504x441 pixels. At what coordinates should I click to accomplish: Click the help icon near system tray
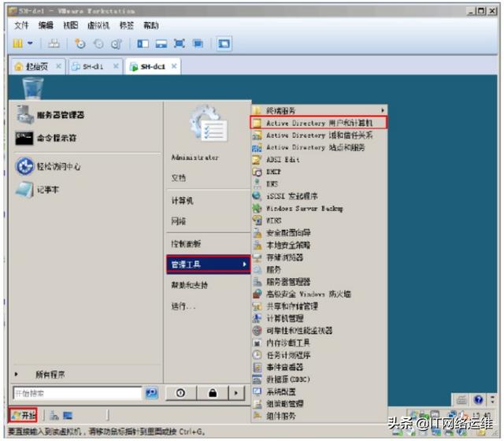pyautogui.click(x=478, y=399)
